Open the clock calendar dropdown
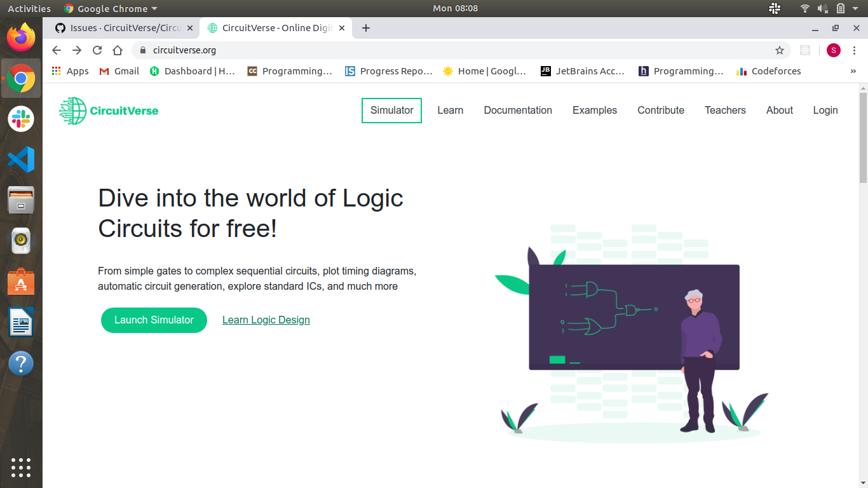This screenshot has width=868, height=488. (455, 8)
